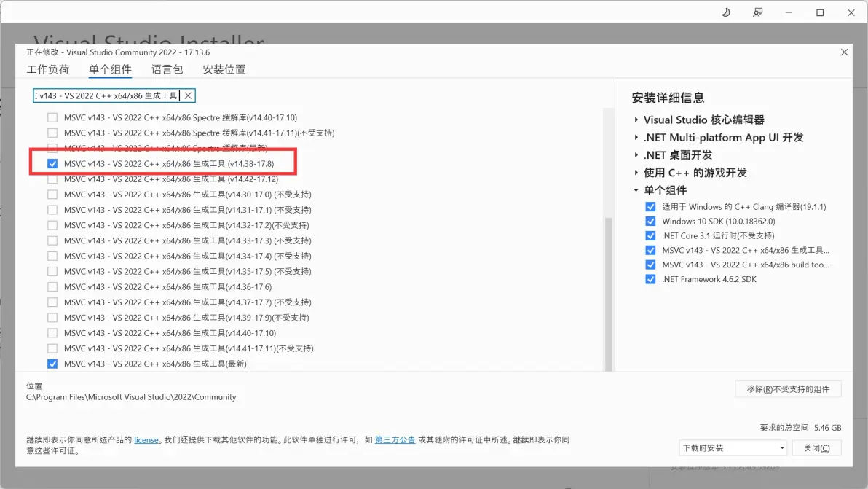Viewport: 868px width, 489px height.
Task: Check 生成工具(v14.31-17.1) checkbox
Action: (x=52, y=210)
